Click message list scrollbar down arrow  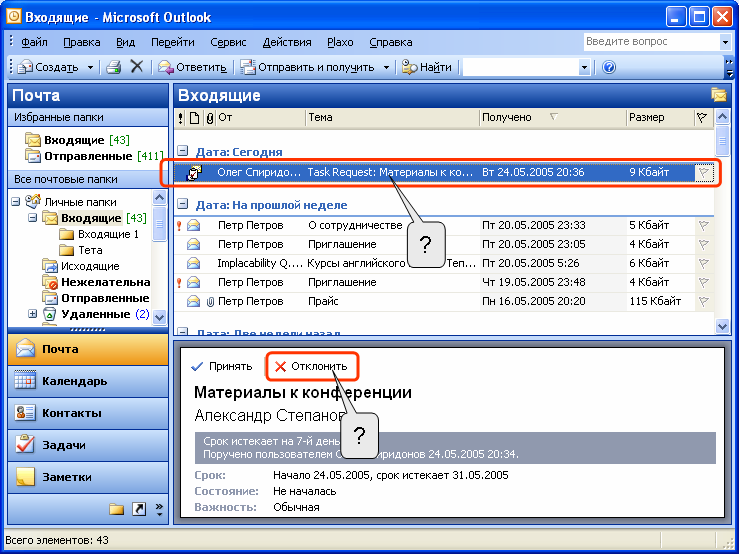[x=722, y=325]
